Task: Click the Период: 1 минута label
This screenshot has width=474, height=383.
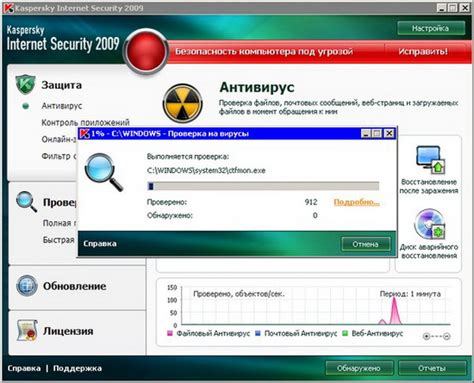Action: tap(410, 294)
